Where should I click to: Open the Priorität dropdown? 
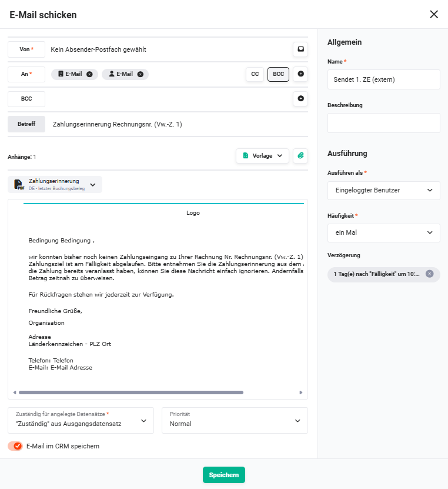235,420
